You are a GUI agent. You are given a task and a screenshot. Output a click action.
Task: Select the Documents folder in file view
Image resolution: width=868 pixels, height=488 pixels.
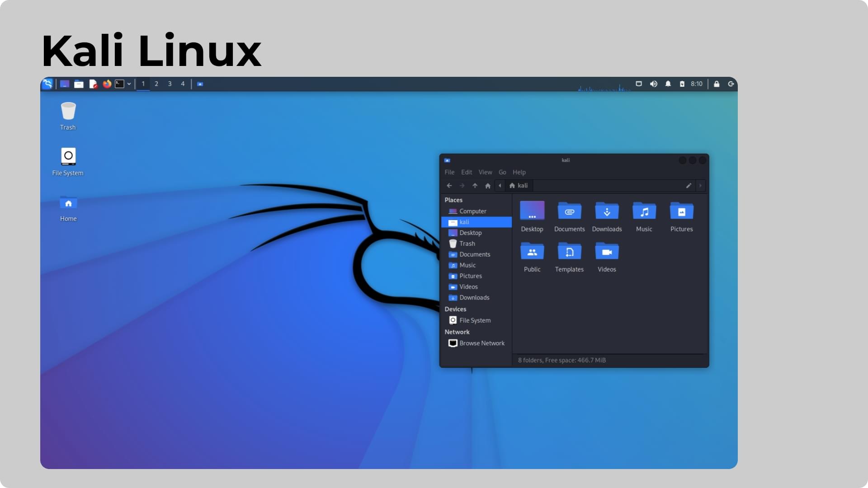pyautogui.click(x=570, y=217)
